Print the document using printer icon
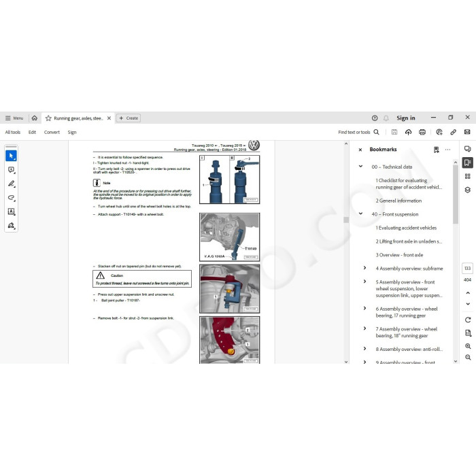Viewport: 476px width, 476px height. 422,132
